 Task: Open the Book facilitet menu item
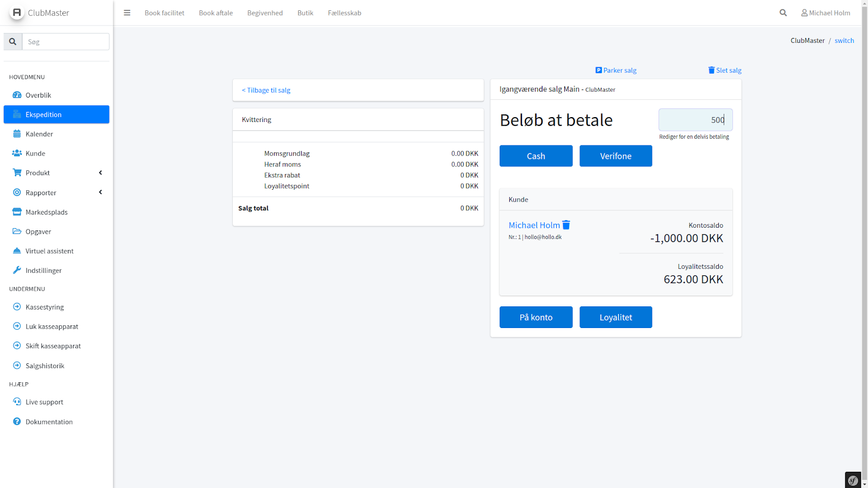point(164,13)
